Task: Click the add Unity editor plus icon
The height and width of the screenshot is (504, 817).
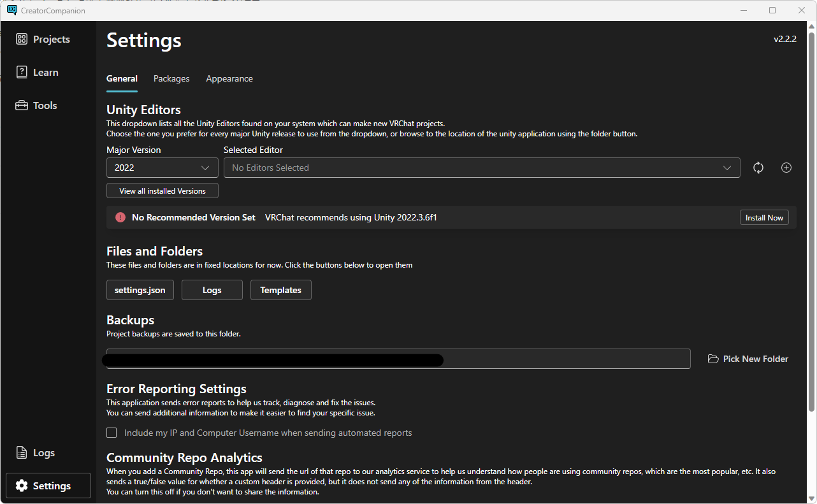Action: tap(786, 168)
